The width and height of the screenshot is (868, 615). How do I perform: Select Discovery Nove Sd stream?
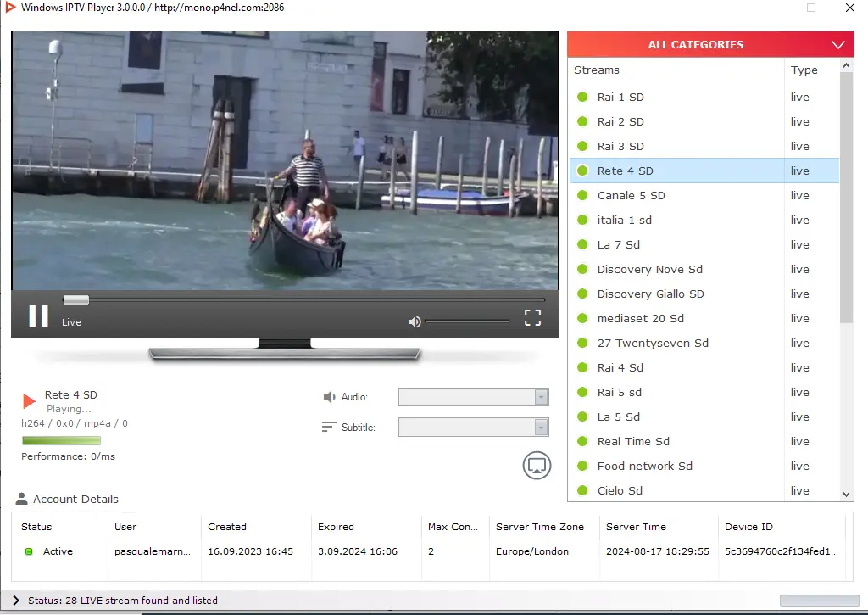click(x=704, y=269)
